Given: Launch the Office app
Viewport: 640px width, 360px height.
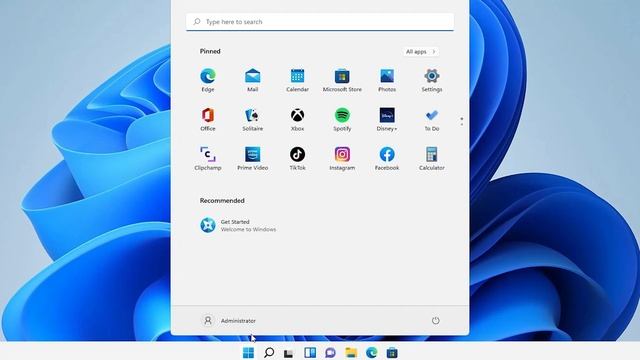Looking at the screenshot, I should point(208,119).
